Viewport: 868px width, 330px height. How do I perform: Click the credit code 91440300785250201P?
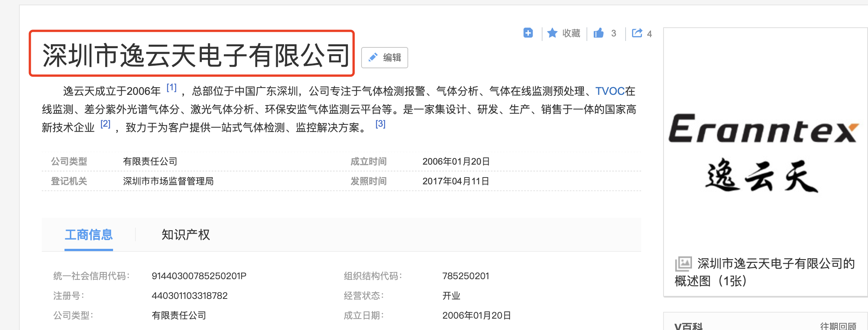pyautogui.click(x=199, y=276)
